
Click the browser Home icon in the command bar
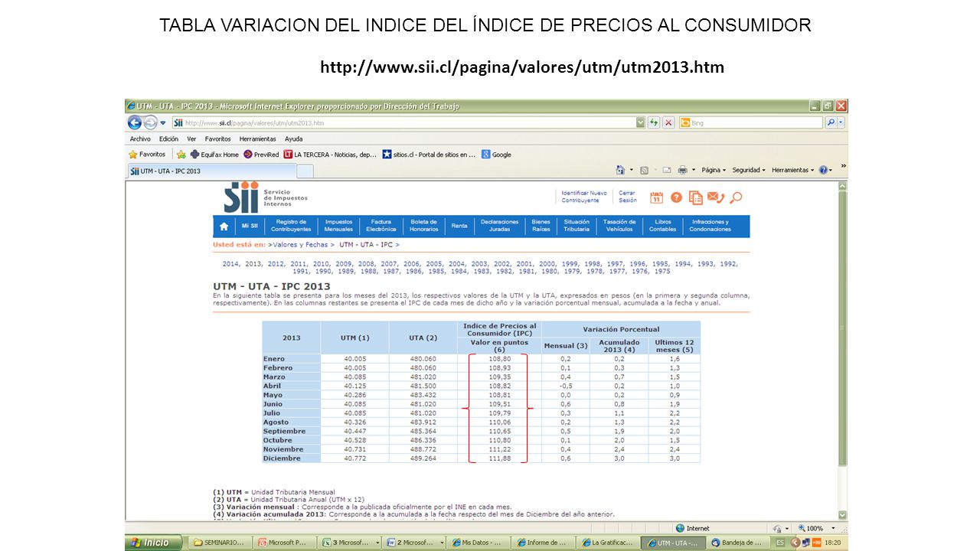620,170
